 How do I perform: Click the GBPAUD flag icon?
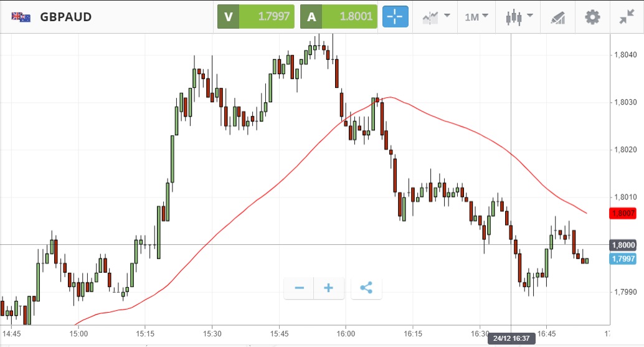pyautogui.click(x=21, y=17)
